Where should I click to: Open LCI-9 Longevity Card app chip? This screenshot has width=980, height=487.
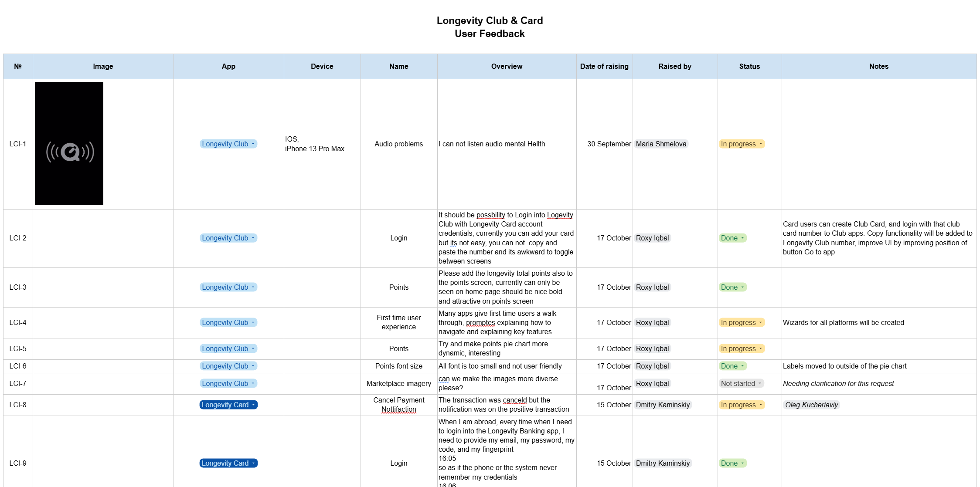tap(228, 463)
